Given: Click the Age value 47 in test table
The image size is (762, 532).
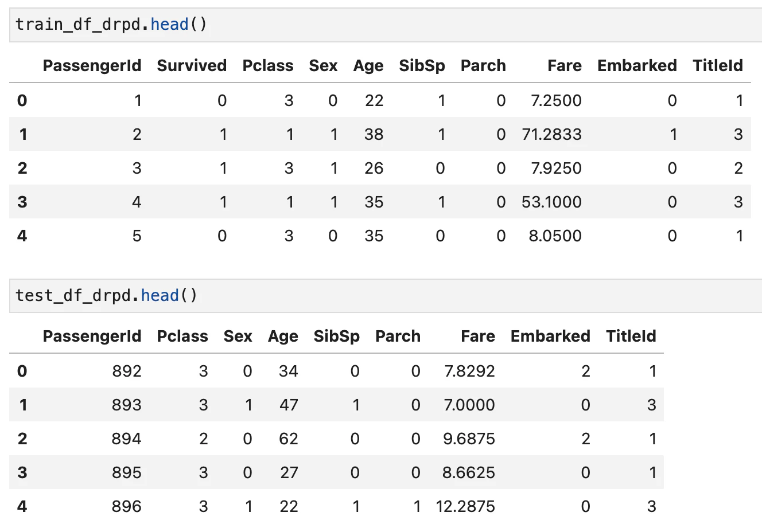Looking at the screenshot, I should [289, 405].
